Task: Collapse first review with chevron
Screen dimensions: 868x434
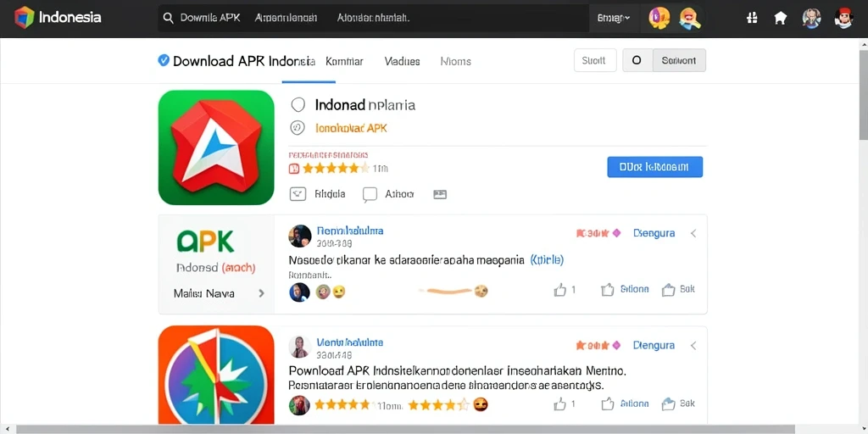Action: click(693, 233)
